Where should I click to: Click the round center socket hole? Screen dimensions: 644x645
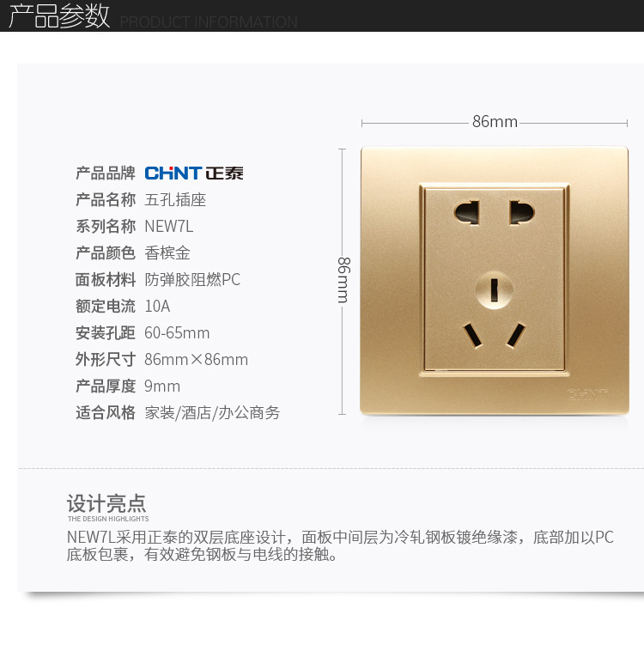(x=495, y=290)
